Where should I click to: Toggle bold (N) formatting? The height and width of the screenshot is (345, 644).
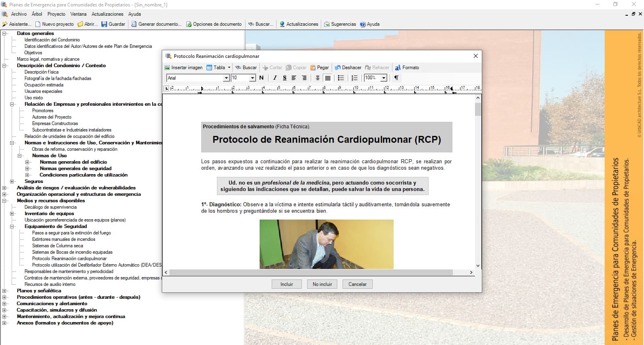click(x=261, y=78)
